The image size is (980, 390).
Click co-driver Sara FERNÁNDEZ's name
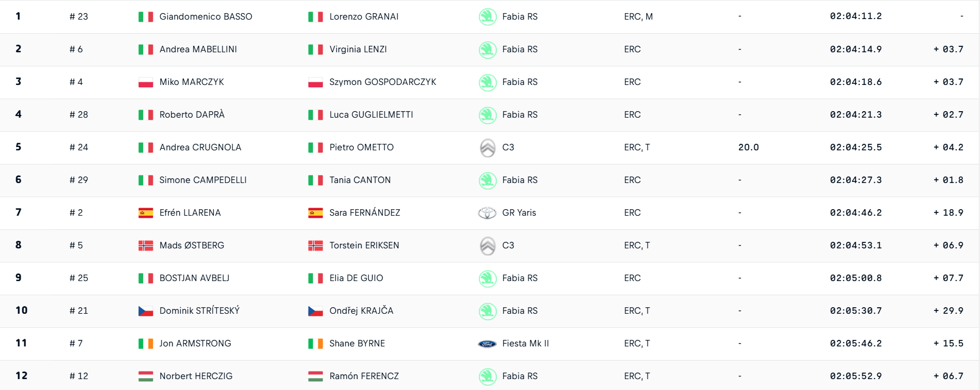click(x=365, y=212)
